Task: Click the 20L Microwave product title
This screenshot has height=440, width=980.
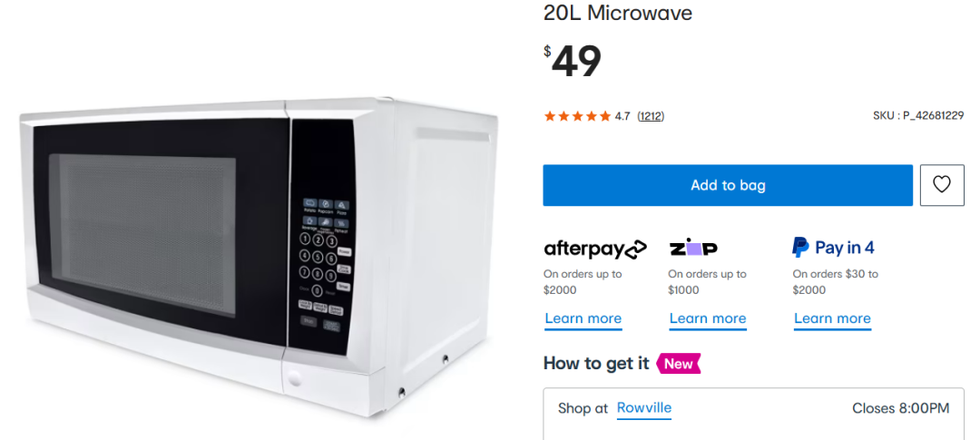Action: pos(618,13)
